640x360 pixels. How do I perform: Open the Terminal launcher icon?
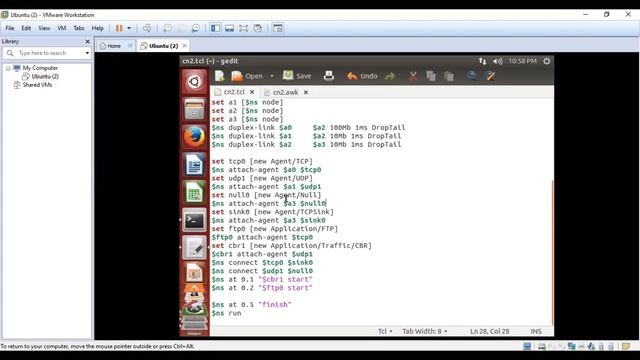194,221
